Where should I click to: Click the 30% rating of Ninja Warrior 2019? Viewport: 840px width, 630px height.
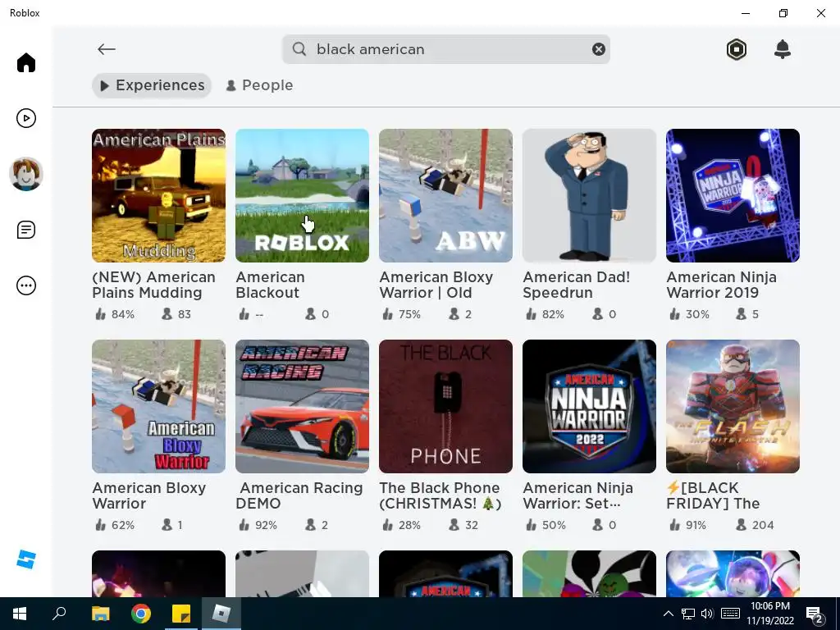[x=689, y=314]
